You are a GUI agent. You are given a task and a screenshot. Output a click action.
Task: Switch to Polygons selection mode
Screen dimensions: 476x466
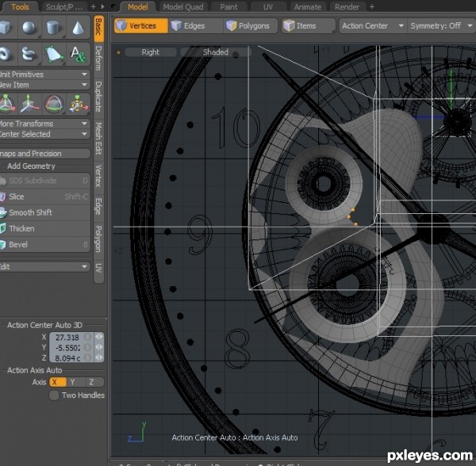pyautogui.click(x=251, y=26)
